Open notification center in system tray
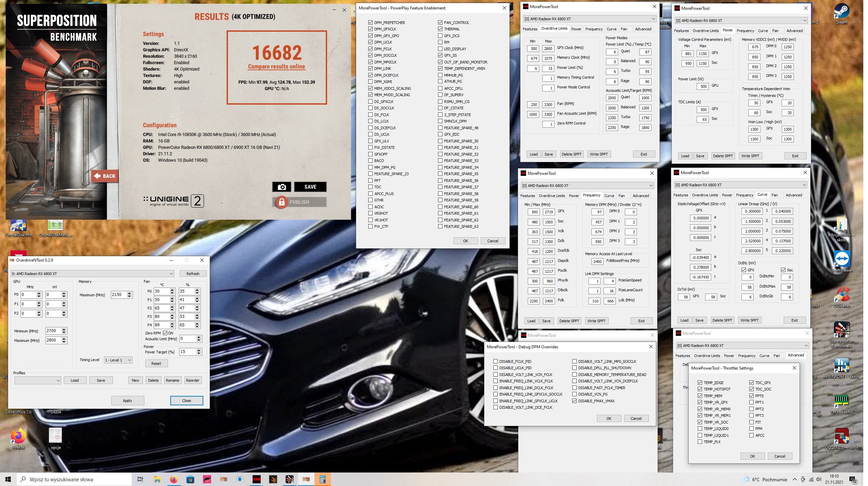868x486 pixels. tap(853, 479)
